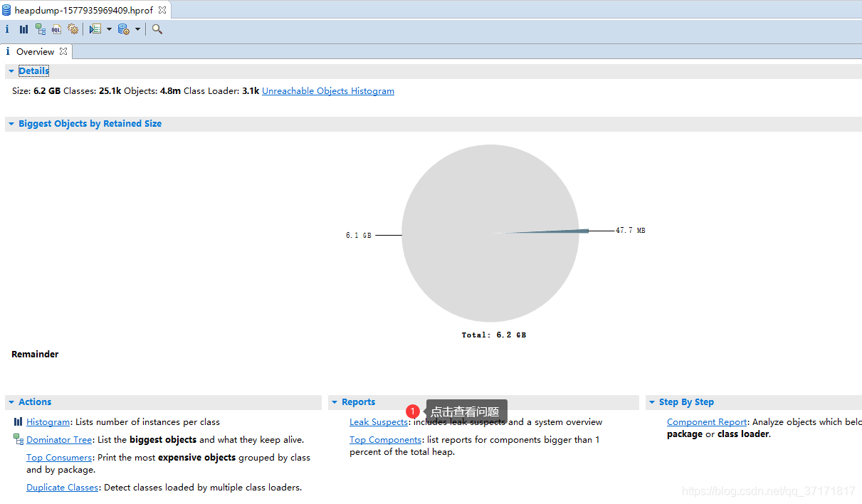This screenshot has height=504, width=862.
Task: Open the heap dump Overview via info toolbar icon
Action: point(7,29)
